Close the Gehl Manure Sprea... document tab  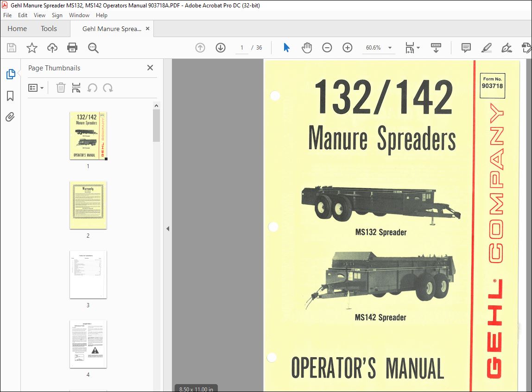point(147,28)
